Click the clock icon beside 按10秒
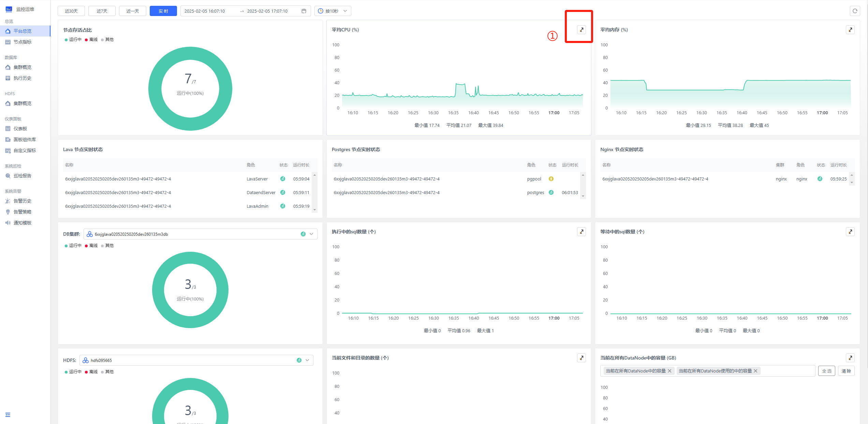This screenshot has height=424, width=868. click(x=321, y=11)
